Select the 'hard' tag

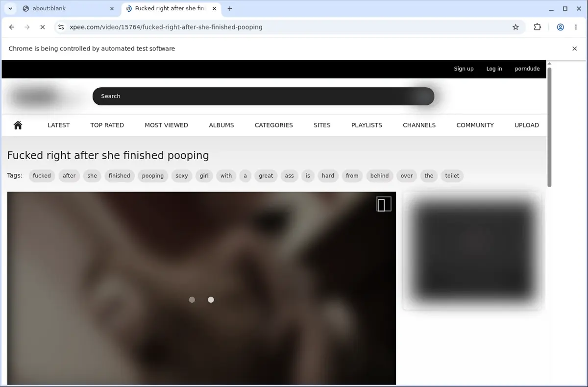[x=328, y=175]
